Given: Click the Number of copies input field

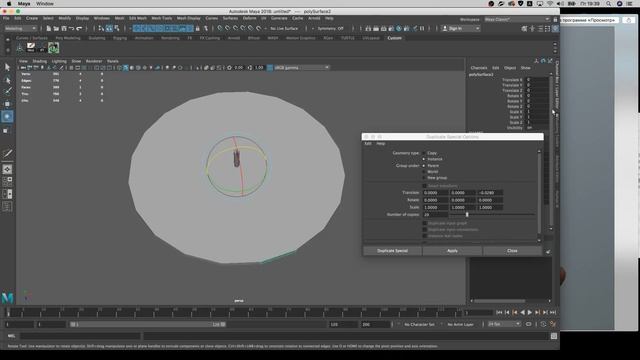Looking at the screenshot, I should pos(435,215).
